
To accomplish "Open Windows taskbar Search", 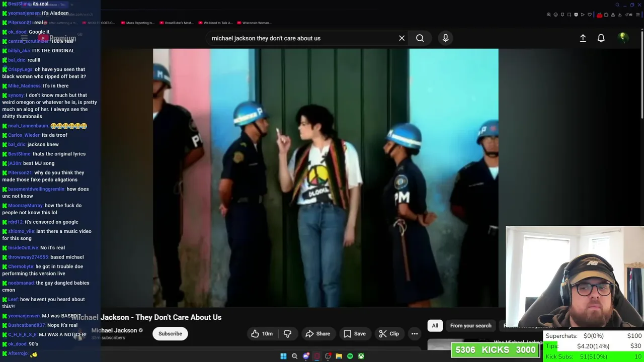I will point(294,356).
